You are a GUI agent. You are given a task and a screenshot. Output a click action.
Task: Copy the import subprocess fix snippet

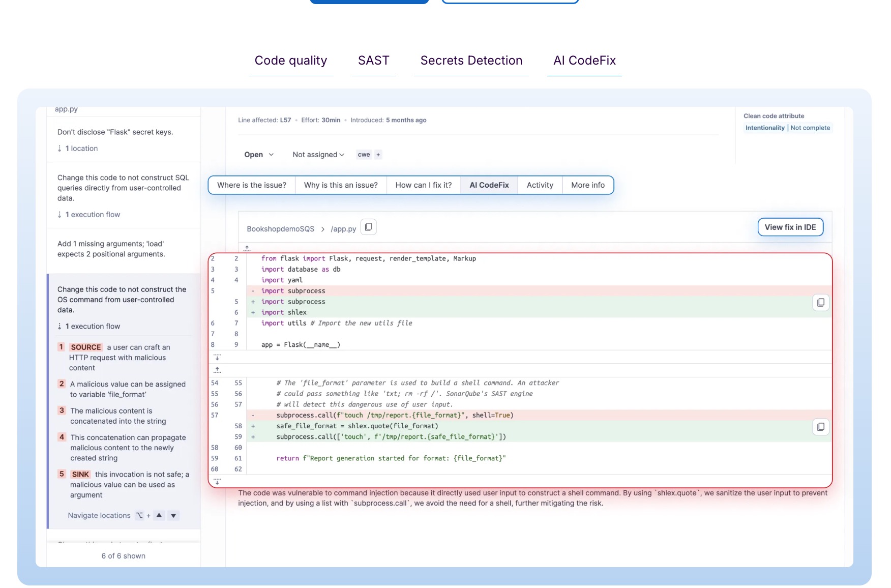[820, 303]
